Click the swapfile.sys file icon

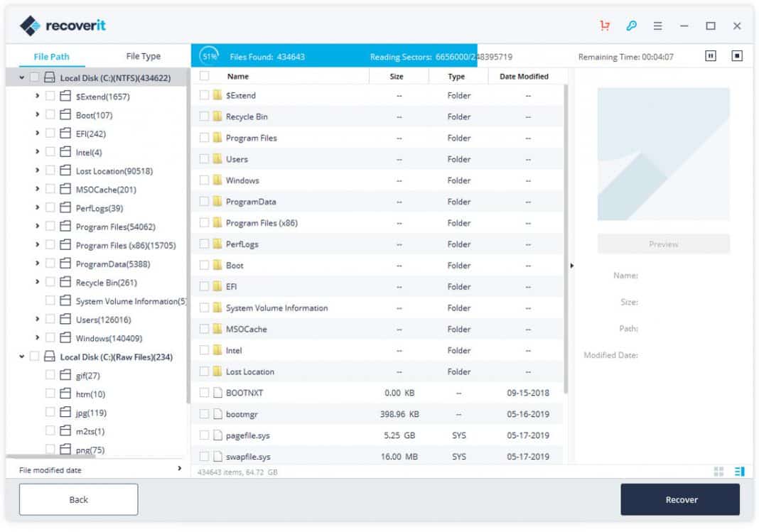pos(218,456)
